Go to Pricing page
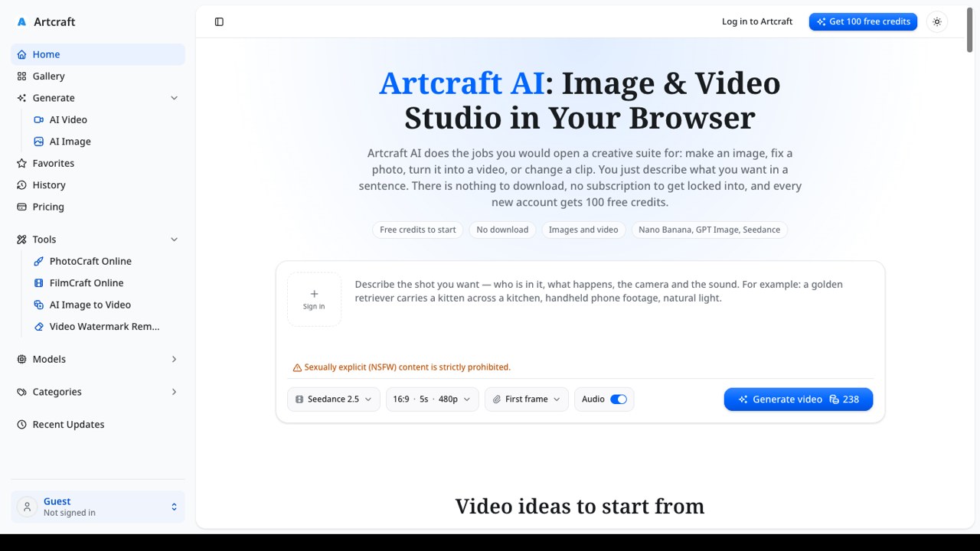The height and width of the screenshot is (551, 980). coord(98,207)
